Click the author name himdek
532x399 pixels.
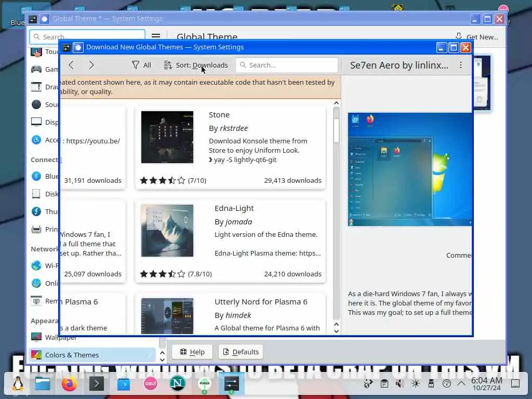point(238,315)
